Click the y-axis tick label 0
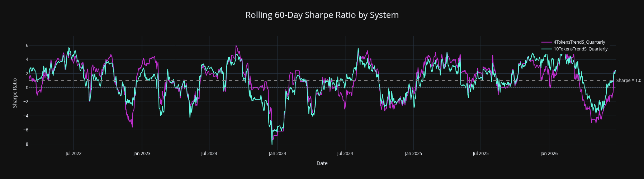 27,88
